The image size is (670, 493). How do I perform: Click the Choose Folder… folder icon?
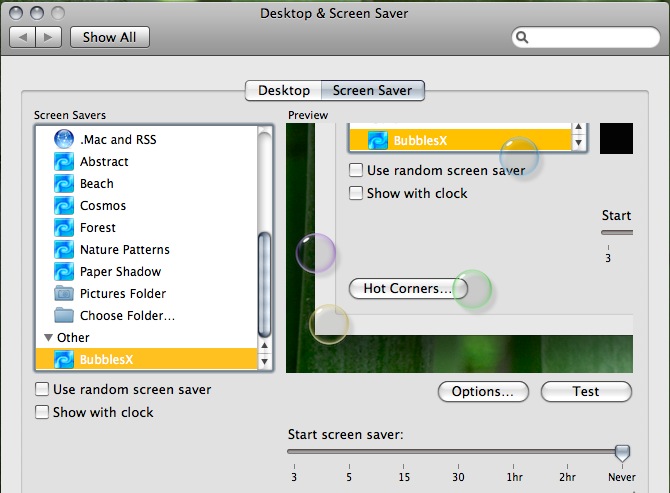[64, 315]
